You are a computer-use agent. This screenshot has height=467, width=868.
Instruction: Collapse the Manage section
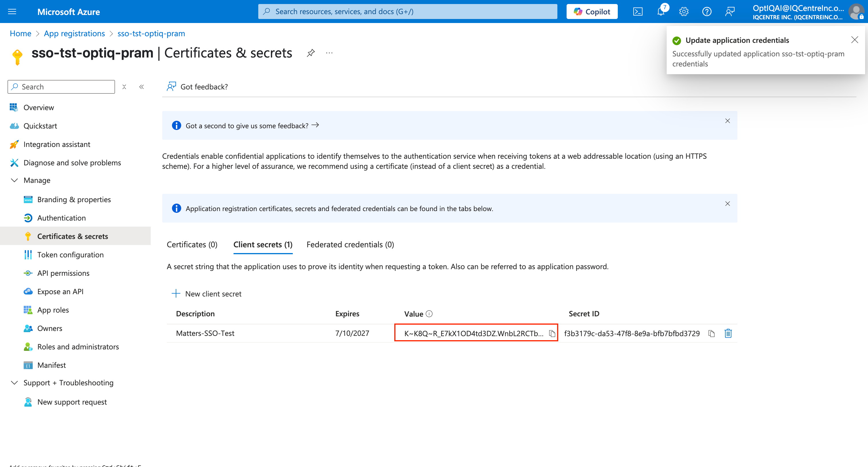(x=14, y=180)
